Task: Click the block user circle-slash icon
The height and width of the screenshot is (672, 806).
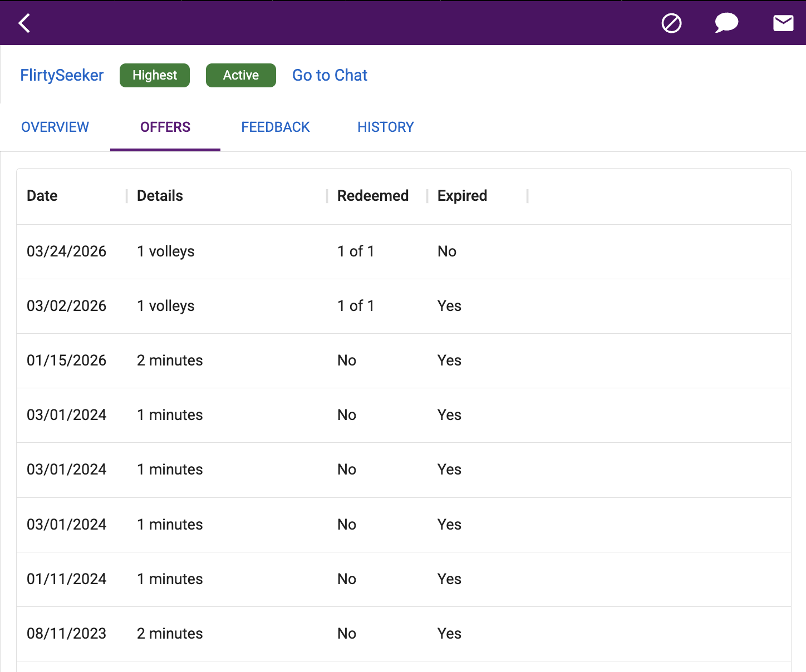Action: 671,23
